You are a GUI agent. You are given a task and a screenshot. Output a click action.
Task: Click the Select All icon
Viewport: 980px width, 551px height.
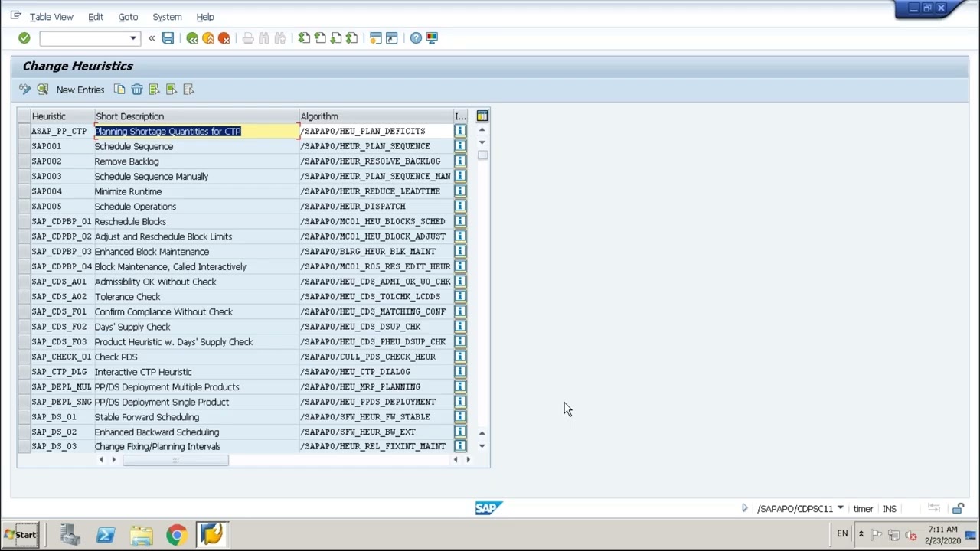point(154,90)
